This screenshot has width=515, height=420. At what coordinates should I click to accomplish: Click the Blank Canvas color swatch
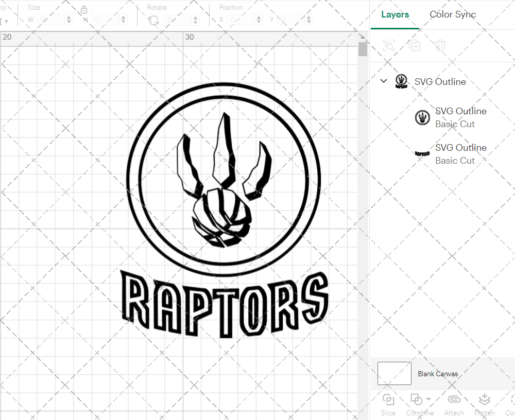click(x=394, y=374)
